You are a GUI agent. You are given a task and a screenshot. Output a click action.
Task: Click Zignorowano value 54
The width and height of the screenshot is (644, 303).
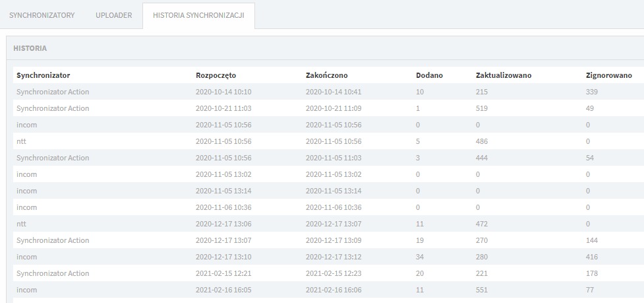590,158
